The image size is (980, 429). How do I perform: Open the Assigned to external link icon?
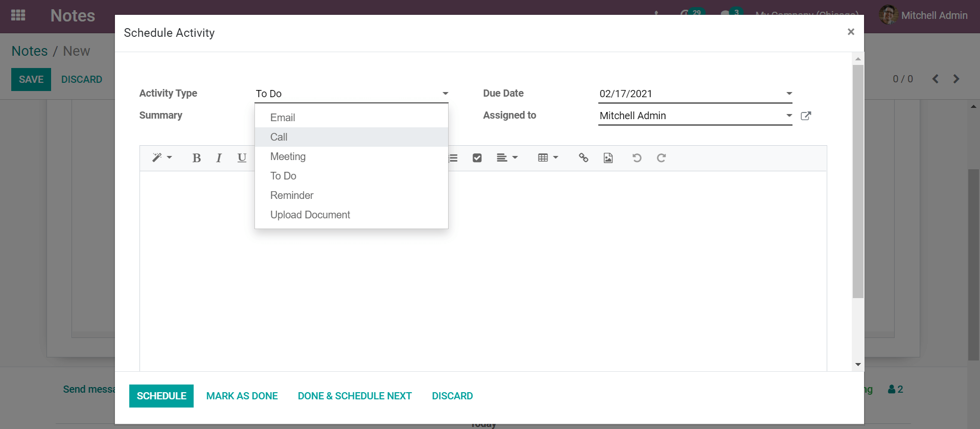[806, 116]
